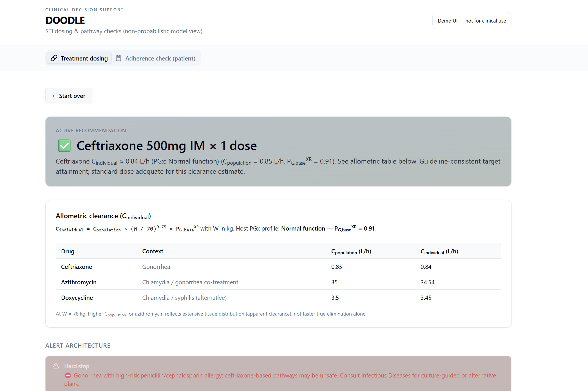Click the clipboard icon for Adherence check
588x391 pixels.
coord(119,58)
